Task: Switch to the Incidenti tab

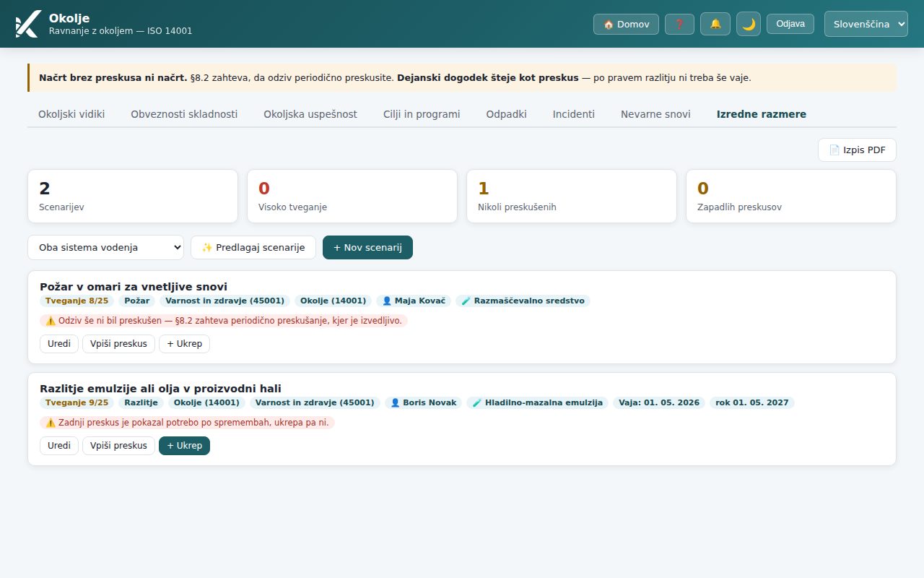Action: 574,114
